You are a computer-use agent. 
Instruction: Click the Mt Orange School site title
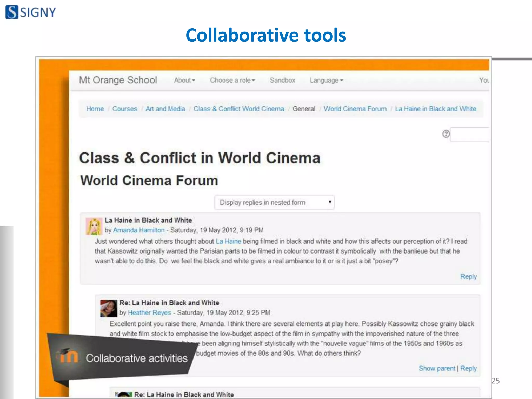click(x=118, y=80)
